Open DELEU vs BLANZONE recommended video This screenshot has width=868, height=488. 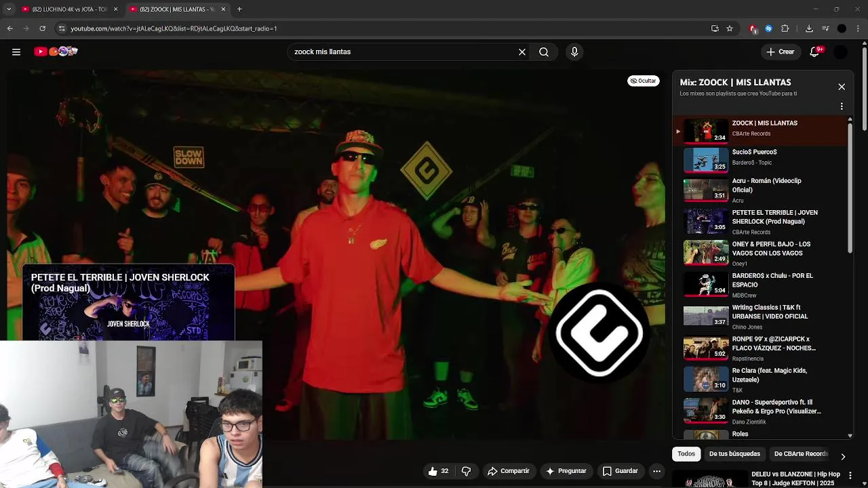[764, 479]
